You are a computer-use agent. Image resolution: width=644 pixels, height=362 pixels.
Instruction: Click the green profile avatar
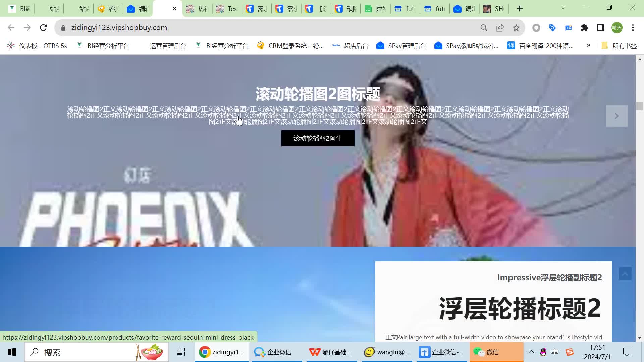617,28
